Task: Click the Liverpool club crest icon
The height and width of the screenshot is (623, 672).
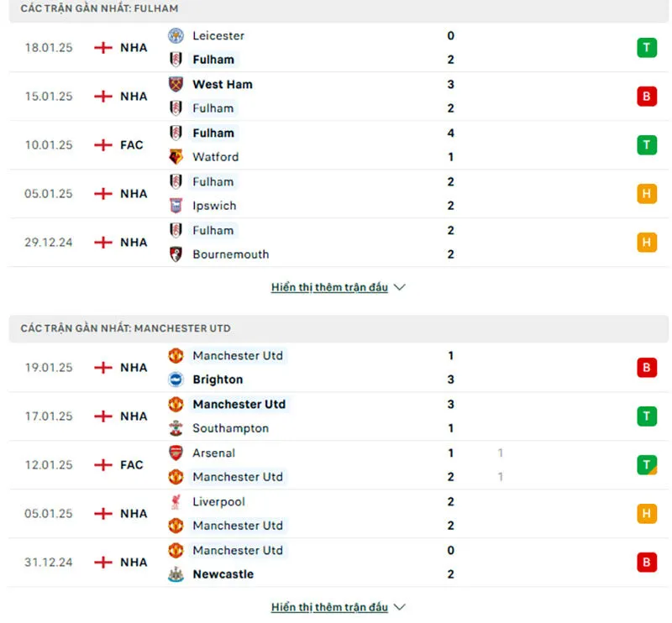Action: pyautogui.click(x=176, y=501)
